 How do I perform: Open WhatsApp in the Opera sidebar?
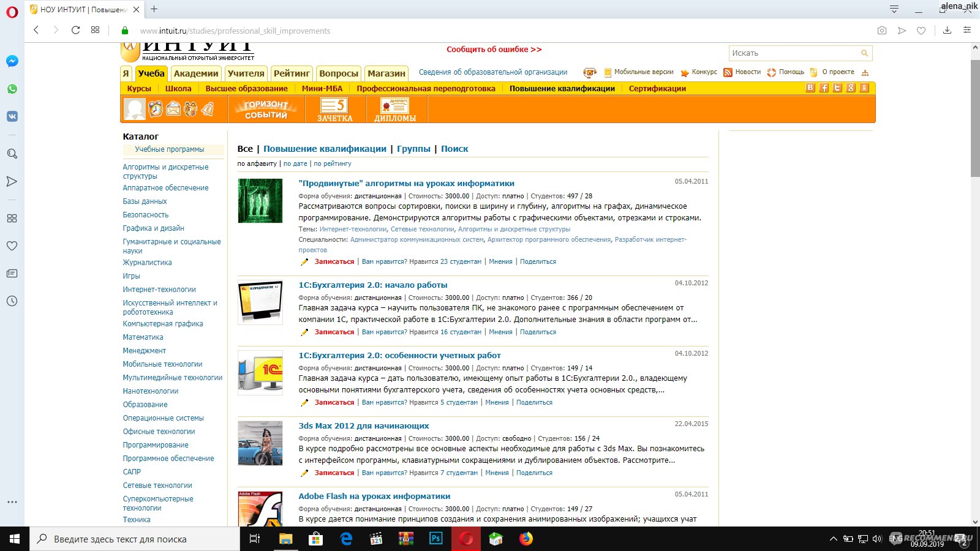pyautogui.click(x=12, y=89)
